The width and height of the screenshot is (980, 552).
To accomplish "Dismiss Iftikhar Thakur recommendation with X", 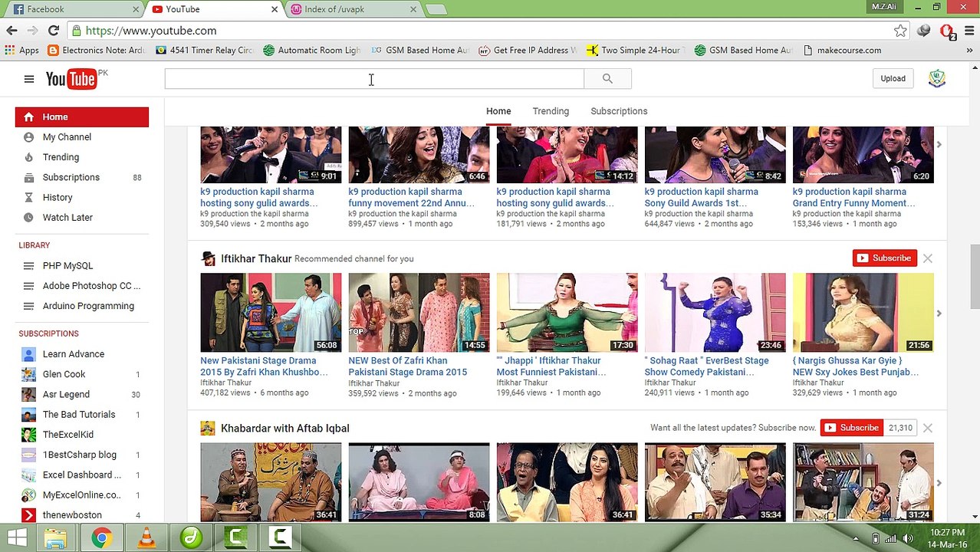I will [x=928, y=258].
